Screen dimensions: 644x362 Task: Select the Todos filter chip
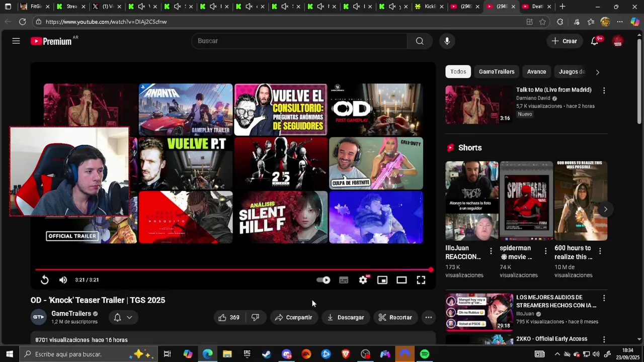coord(458,71)
